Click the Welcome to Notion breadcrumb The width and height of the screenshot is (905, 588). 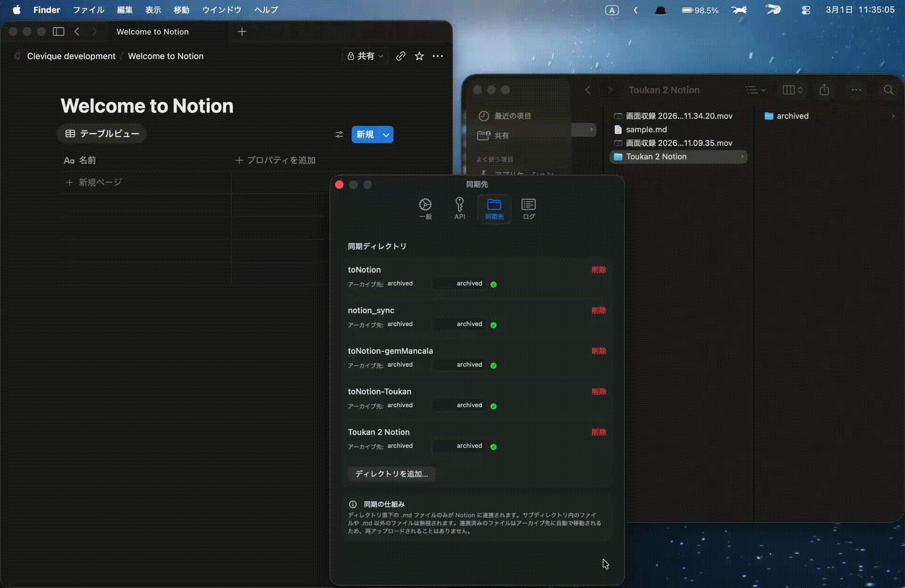(x=166, y=56)
